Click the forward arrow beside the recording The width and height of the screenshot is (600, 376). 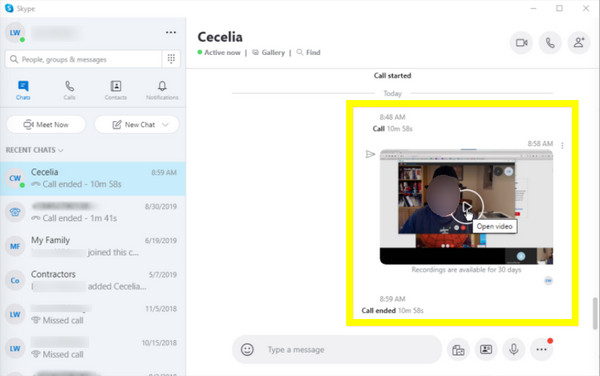370,154
